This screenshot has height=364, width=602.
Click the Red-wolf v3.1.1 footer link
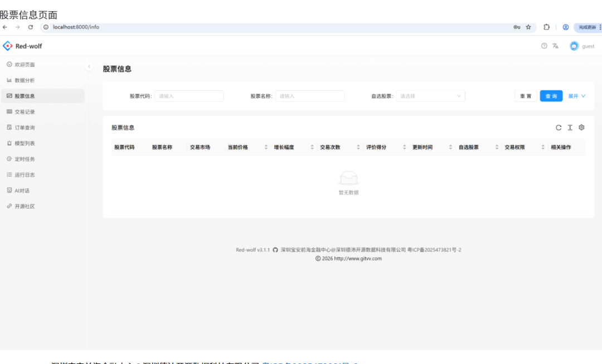click(x=253, y=250)
